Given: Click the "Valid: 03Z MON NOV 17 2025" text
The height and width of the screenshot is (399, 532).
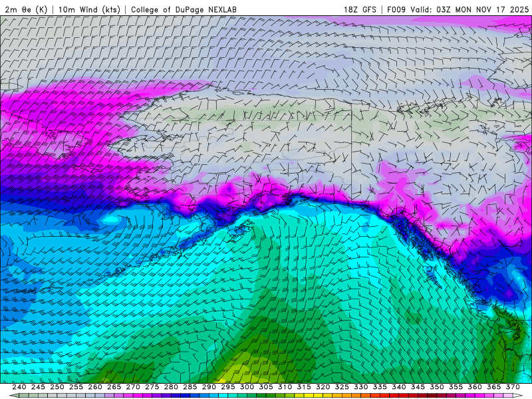Looking at the screenshot, I should point(469,9).
